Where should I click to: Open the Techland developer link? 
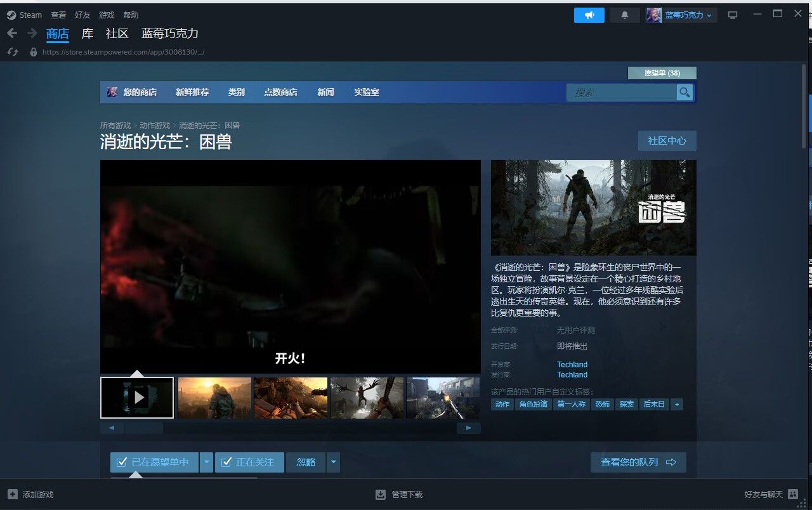pyautogui.click(x=572, y=365)
